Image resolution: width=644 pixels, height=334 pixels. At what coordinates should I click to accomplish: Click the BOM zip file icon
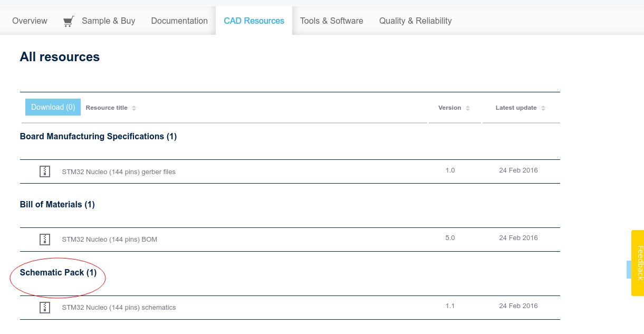tap(45, 239)
